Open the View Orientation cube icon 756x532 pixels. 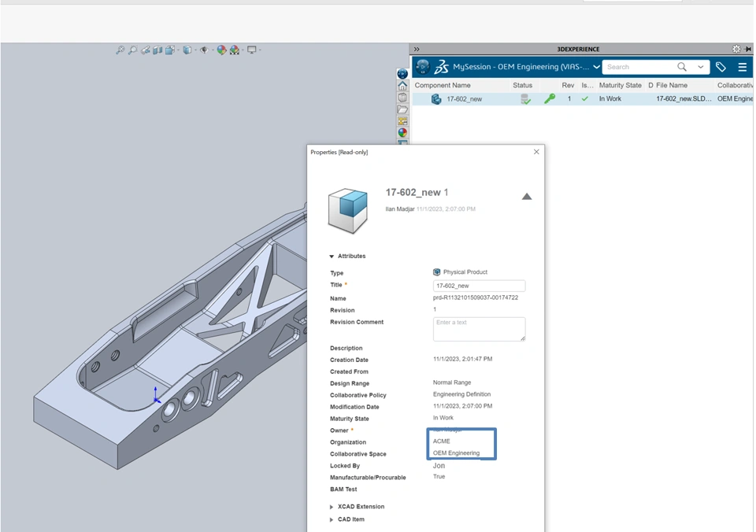pos(170,50)
